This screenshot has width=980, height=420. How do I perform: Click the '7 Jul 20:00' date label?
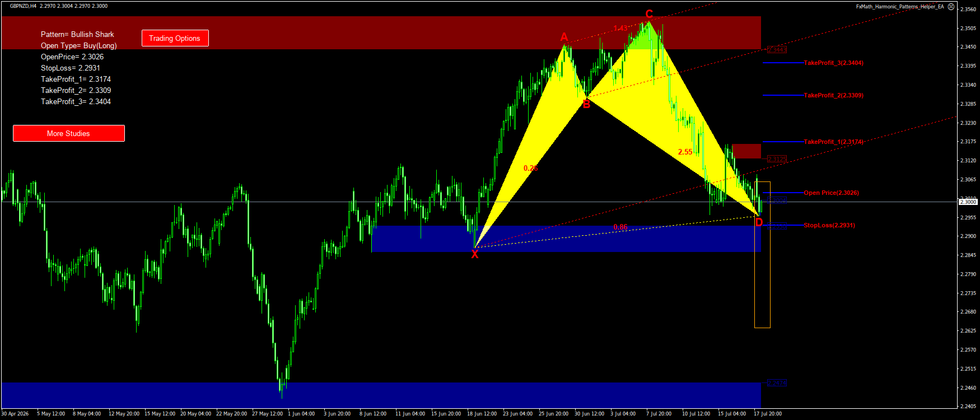[657, 414]
